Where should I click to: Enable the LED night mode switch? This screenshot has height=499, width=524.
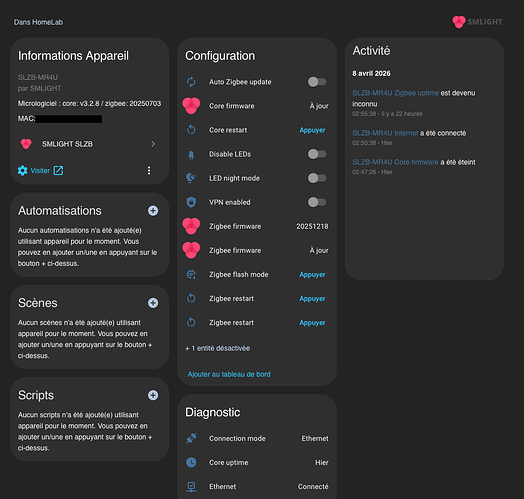pyautogui.click(x=317, y=178)
